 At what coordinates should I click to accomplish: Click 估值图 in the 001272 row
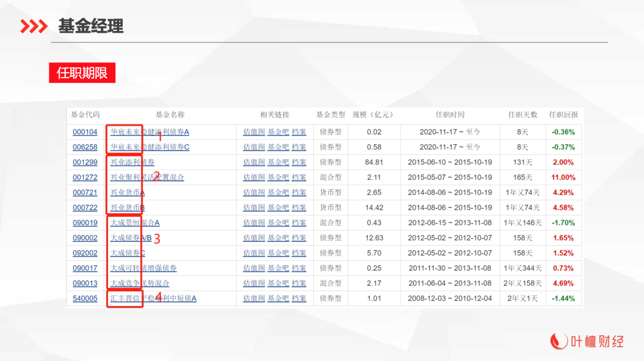click(x=254, y=178)
